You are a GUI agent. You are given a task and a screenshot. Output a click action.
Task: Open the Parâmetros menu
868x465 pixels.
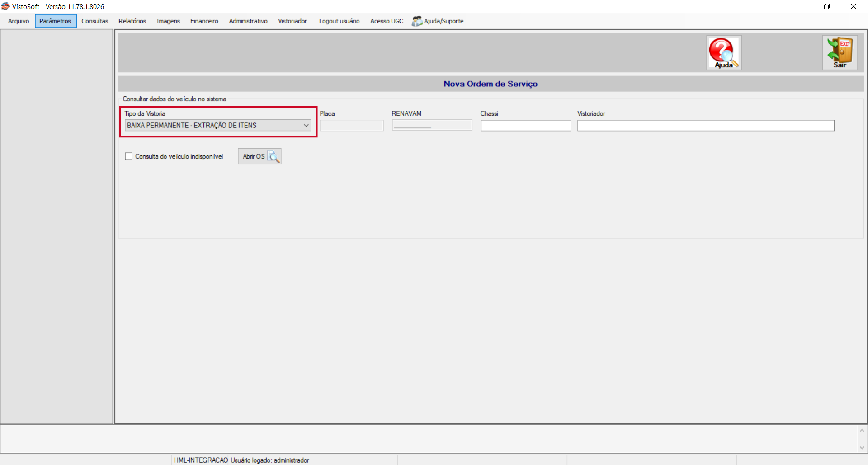56,21
